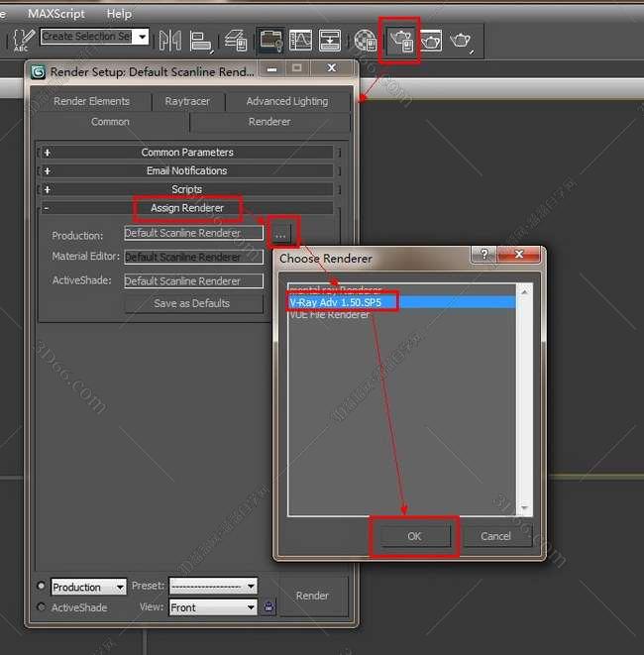The width and height of the screenshot is (644, 655).
Task: Click the ActiveShade renderer field
Action: pyautogui.click(x=194, y=280)
